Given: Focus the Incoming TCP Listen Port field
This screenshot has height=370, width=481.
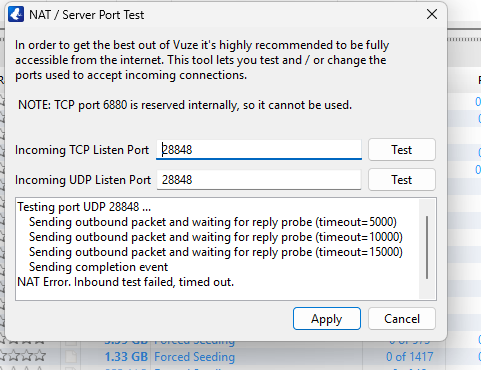Looking at the screenshot, I should pos(259,150).
